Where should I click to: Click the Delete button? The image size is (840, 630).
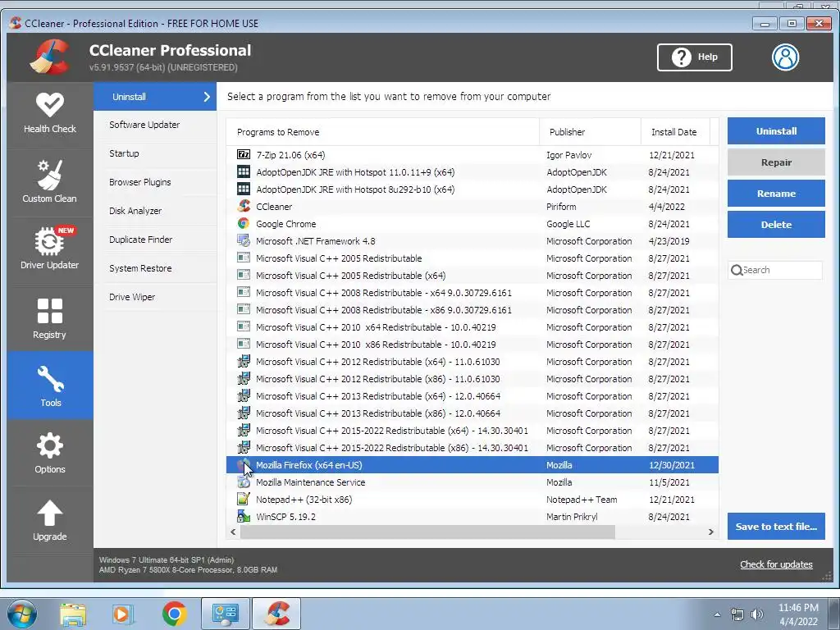(776, 225)
